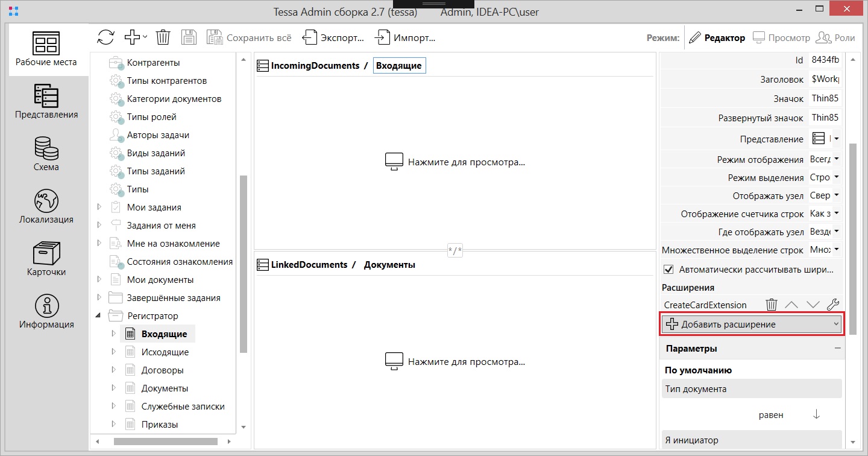This screenshot has width=868, height=456.
Task: Open the Локализация globe section
Action: pyautogui.click(x=46, y=206)
